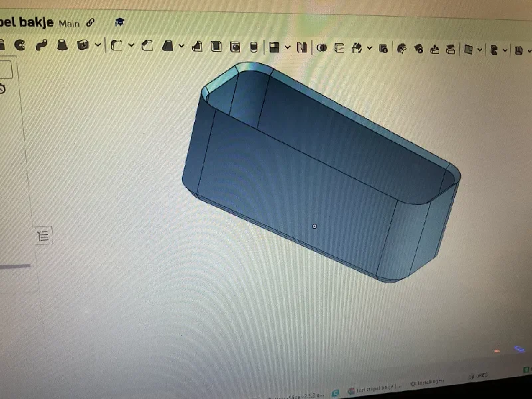The width and height of the screenshot is (532, 399).
Task: Open the learning center graduation cap icon
Action: [x=119, y=23]
